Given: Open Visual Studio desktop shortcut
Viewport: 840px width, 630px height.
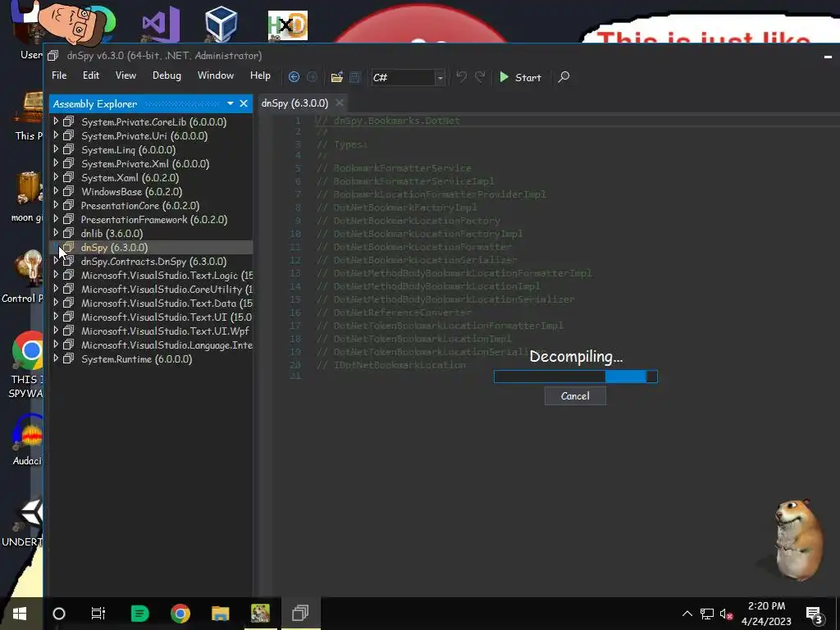Looking at the screenshot, I should click(160, 24).
